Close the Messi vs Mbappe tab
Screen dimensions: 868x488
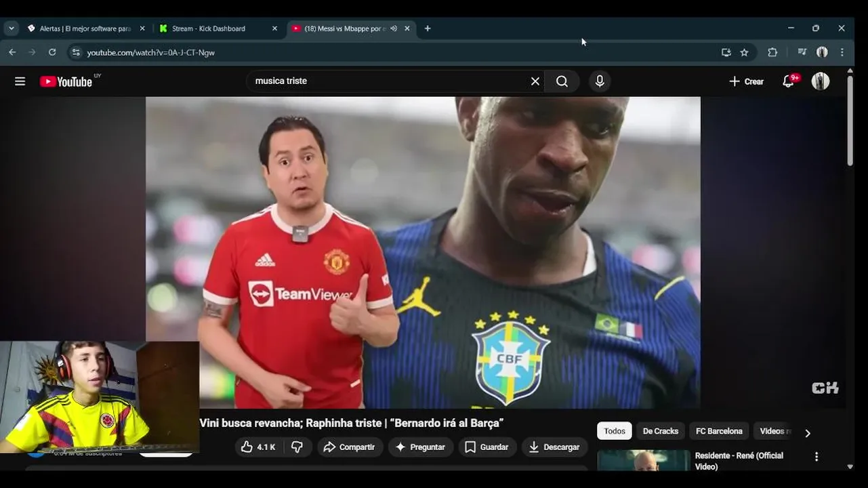pyautogui.click(x=407, y=28)
